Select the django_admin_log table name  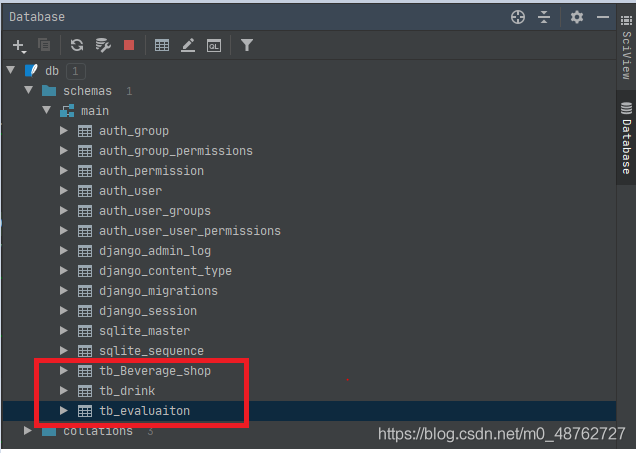(155, 251)
